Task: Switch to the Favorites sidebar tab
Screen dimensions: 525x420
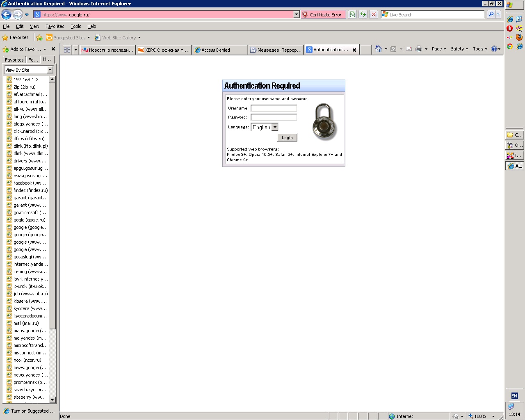Action: 14,60
